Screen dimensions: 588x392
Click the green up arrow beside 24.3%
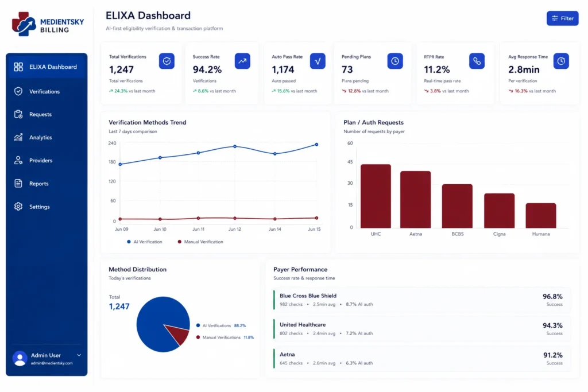(111, 91)
